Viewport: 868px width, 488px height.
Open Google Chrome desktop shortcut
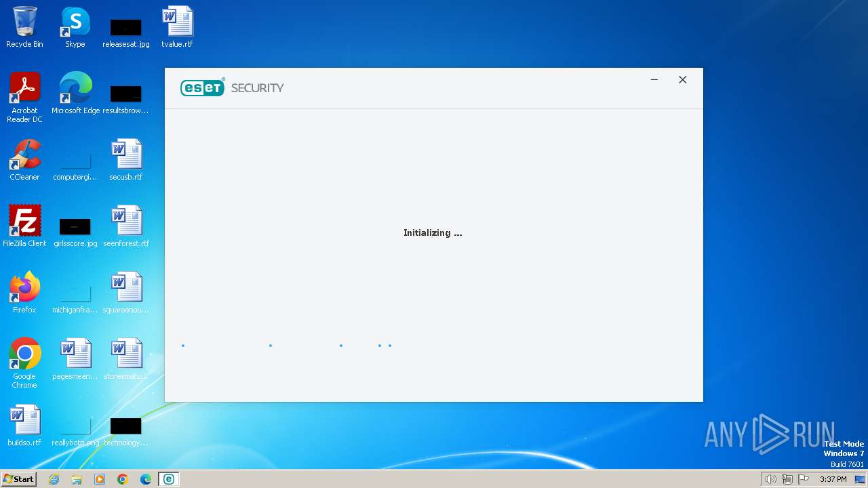tap(24, 363)
